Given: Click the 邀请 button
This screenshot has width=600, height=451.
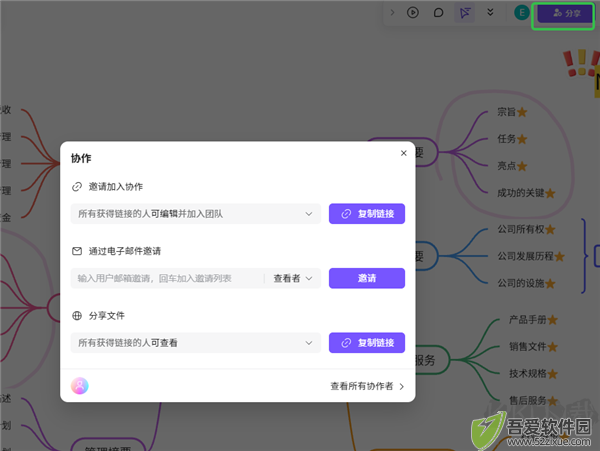Looking at the screenshot, I should point(367,278).
